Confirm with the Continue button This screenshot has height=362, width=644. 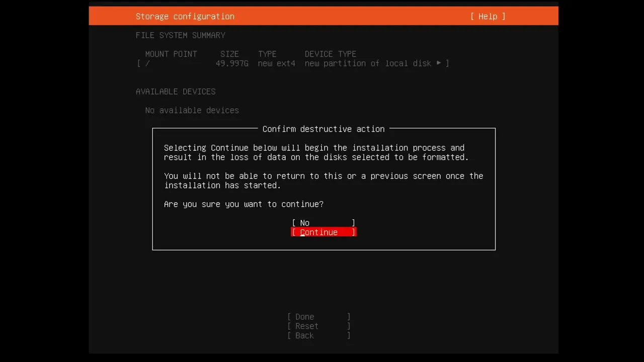coord(324,232)
